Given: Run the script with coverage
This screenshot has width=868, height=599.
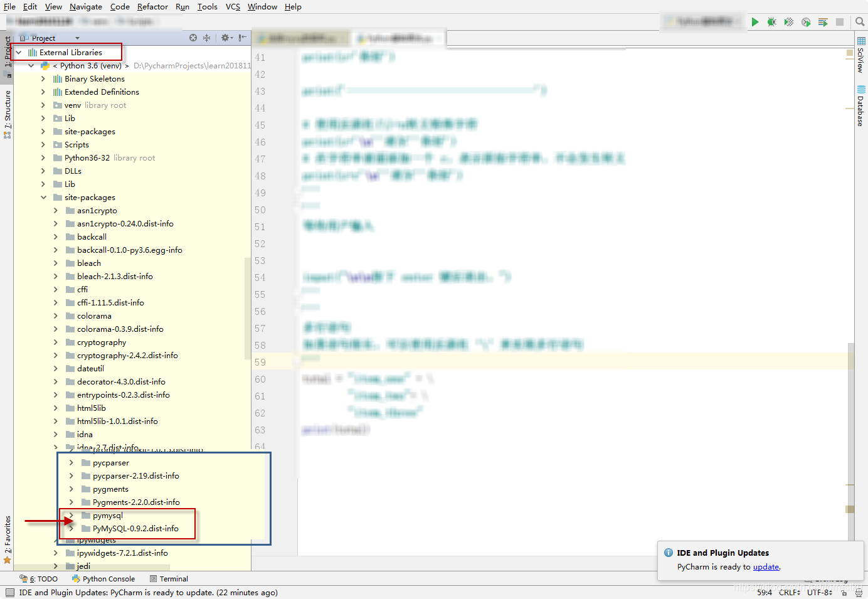Looking at the screenshot, I should pyautogui.click(x=788, y=21).
